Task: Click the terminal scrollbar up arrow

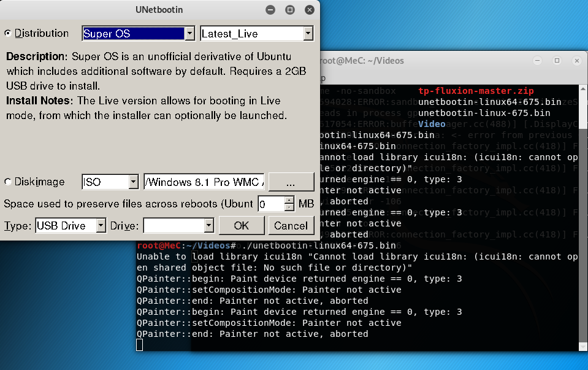Action: pyautogui.click(x=583, y=88)
